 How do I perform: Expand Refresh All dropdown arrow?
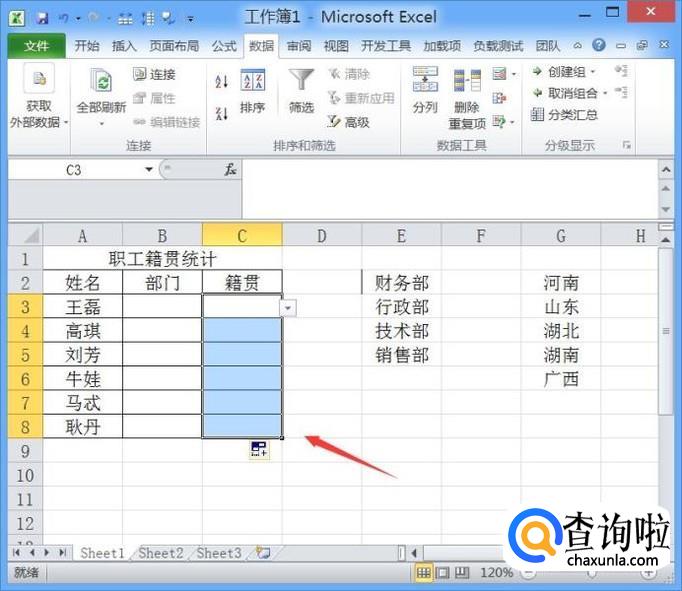coord(101,124)
